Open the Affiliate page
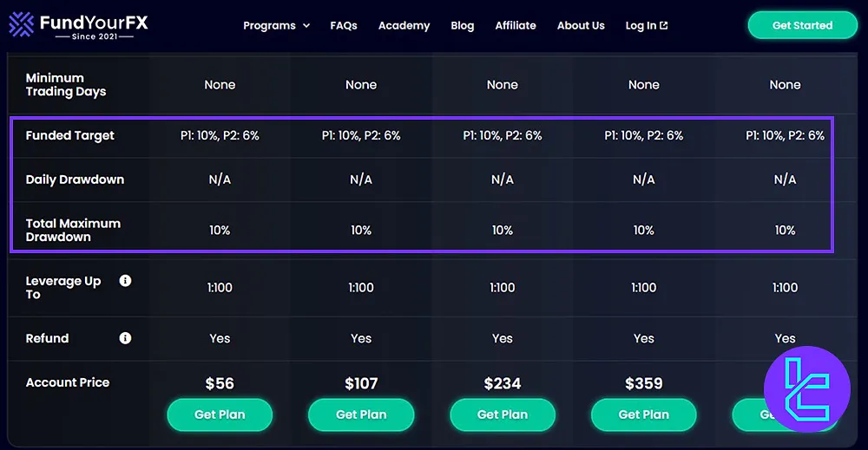The height and width of the screenshot is (450, 868). click(x=516, y=25)
